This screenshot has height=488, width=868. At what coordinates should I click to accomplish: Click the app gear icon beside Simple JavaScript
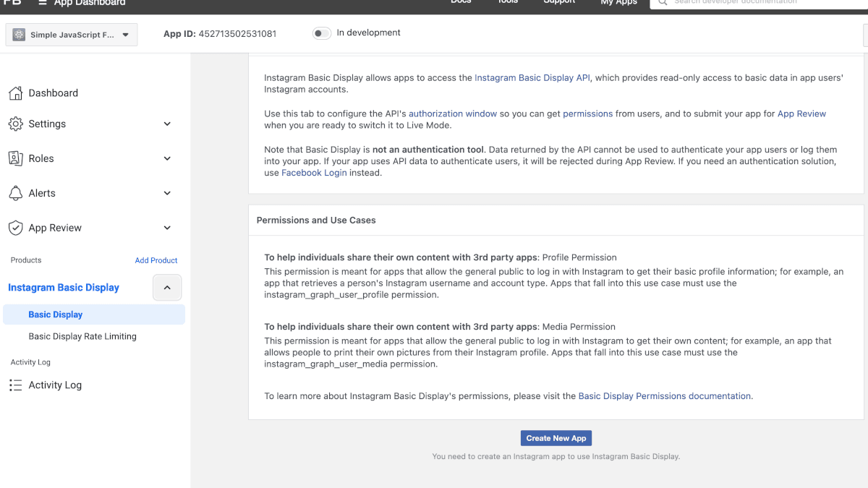click(x=19, y=35)
